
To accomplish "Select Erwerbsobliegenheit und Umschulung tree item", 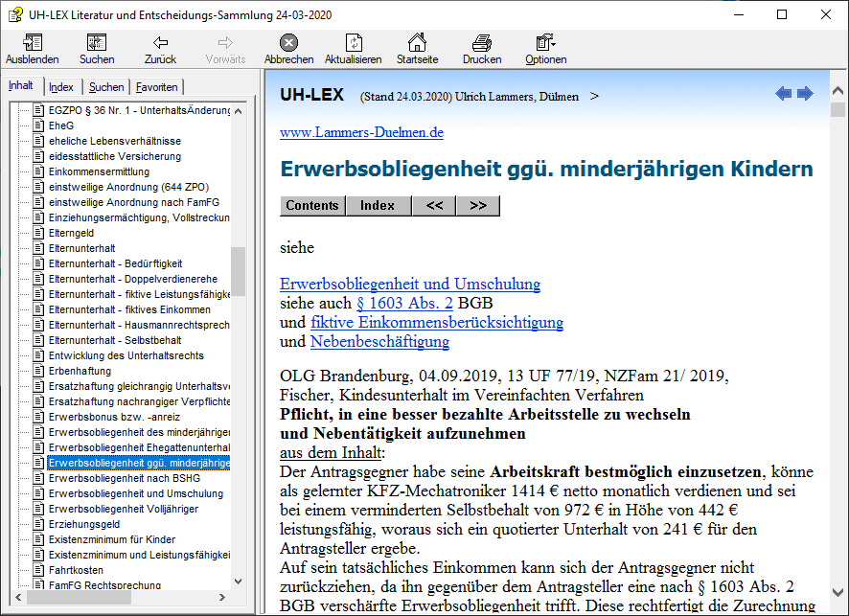I will 136,493.
